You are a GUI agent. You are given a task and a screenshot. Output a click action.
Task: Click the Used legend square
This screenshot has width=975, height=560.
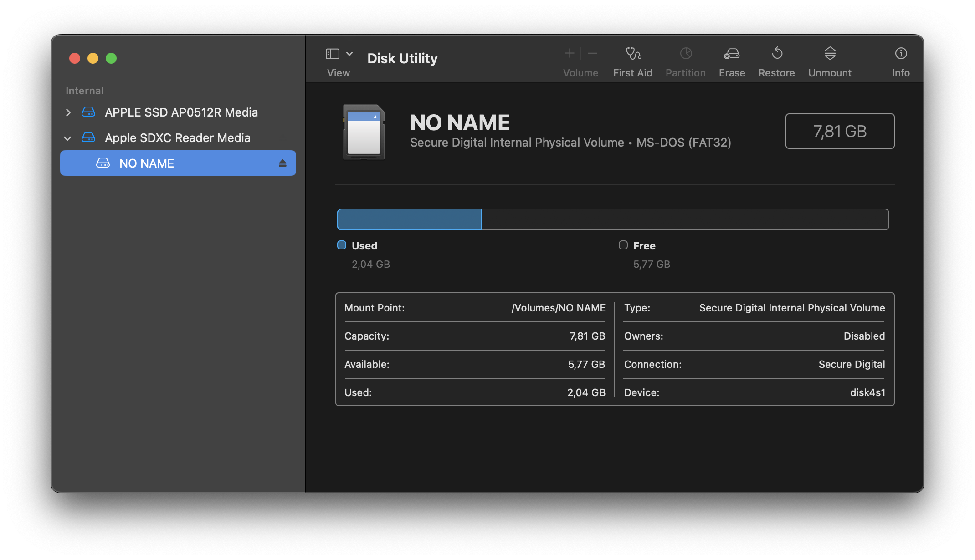click(342, 245)
